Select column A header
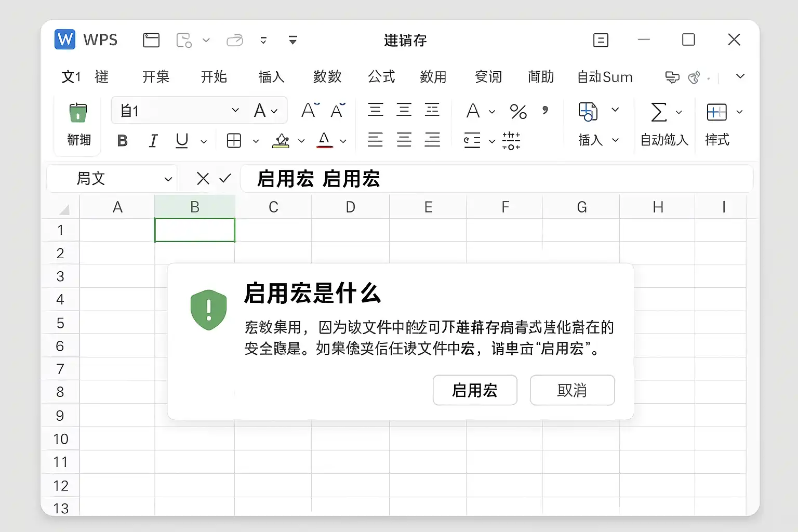This screenshot has height=532, width=798. click(x=117, y=207)
